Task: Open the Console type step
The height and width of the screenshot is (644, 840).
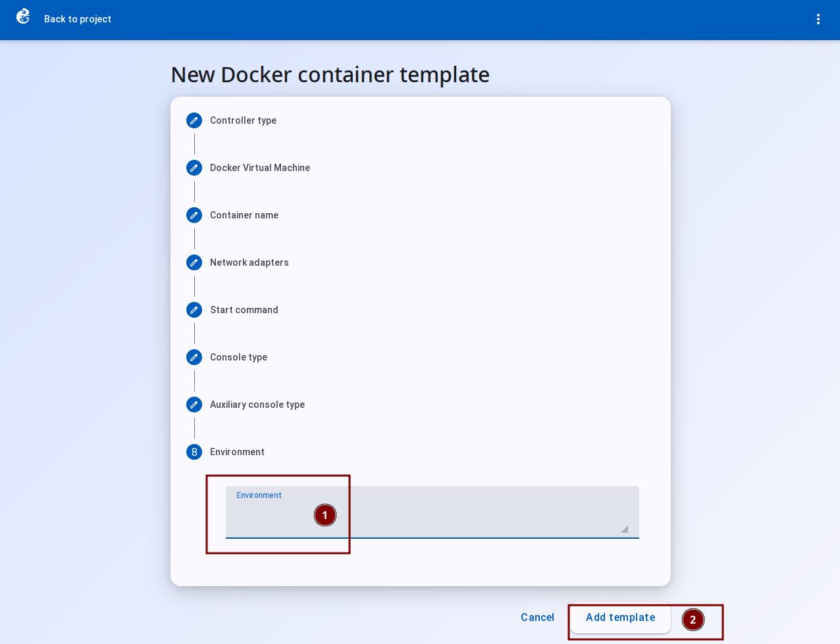Action: [238, 357]
